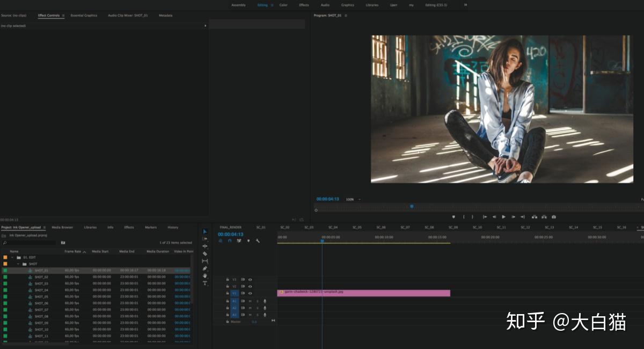Toggle visibility eye for track V2
The height and width of the screenshot is (349, 644).
pyautogui.click(x=250, y=286)
